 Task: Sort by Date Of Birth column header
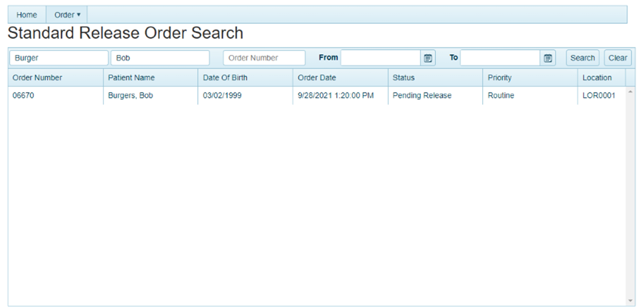click(225, 78)
